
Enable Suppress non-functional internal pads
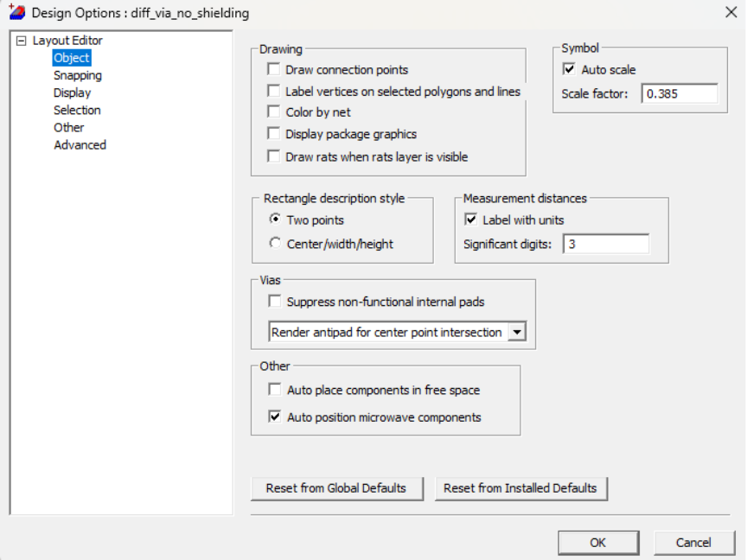coord(274,300)
